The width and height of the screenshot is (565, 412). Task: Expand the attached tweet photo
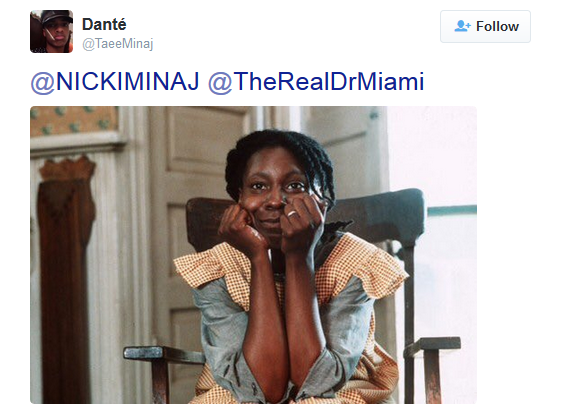point(253,255)
